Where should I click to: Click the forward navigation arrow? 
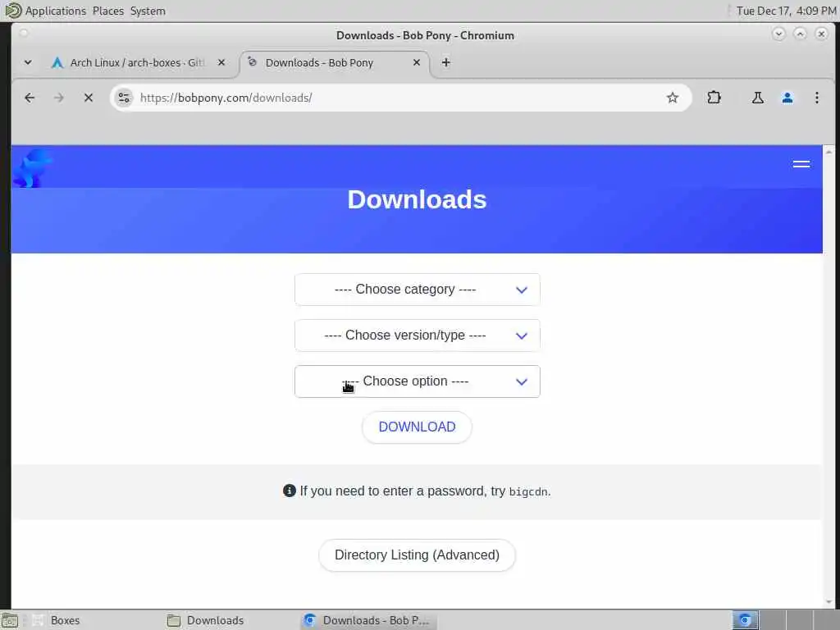(x=59, y=98)
